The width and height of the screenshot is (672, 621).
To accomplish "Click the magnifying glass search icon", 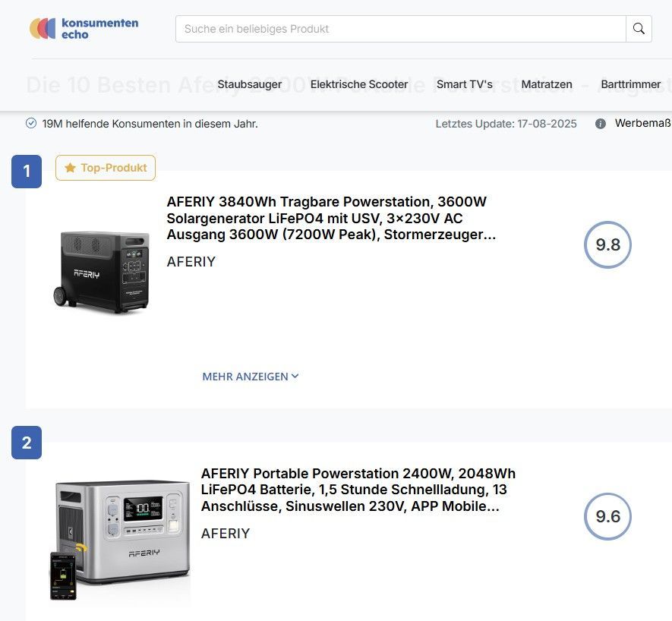I will coord(639,29).
